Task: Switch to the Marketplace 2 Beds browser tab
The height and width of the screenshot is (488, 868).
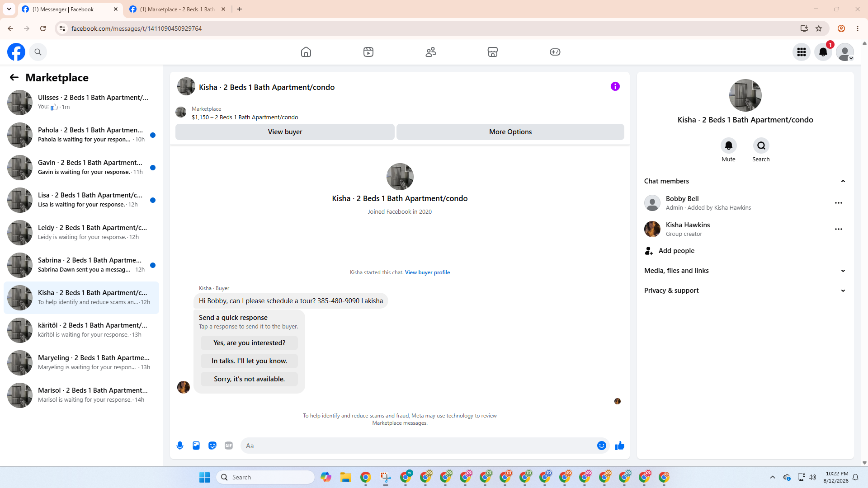Action: 177,9
